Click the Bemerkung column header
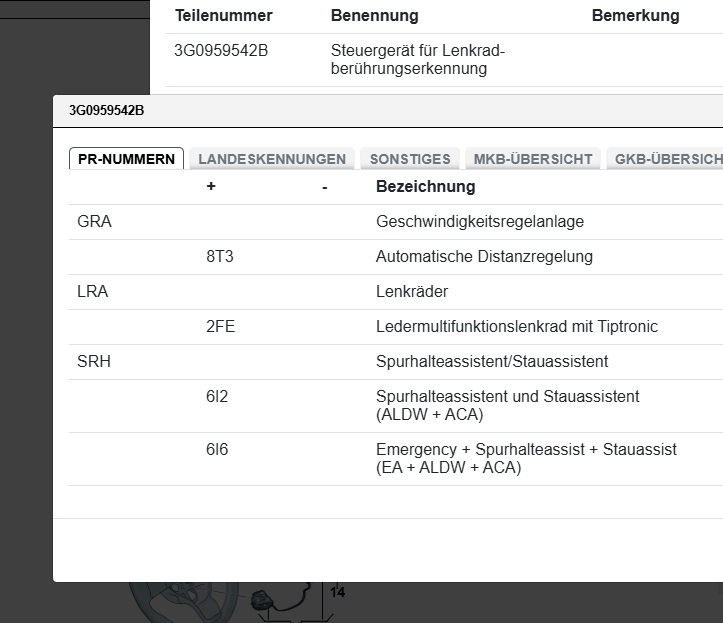Image resolution: width=723 pixels, height=623 pixels. coord(635,16)
